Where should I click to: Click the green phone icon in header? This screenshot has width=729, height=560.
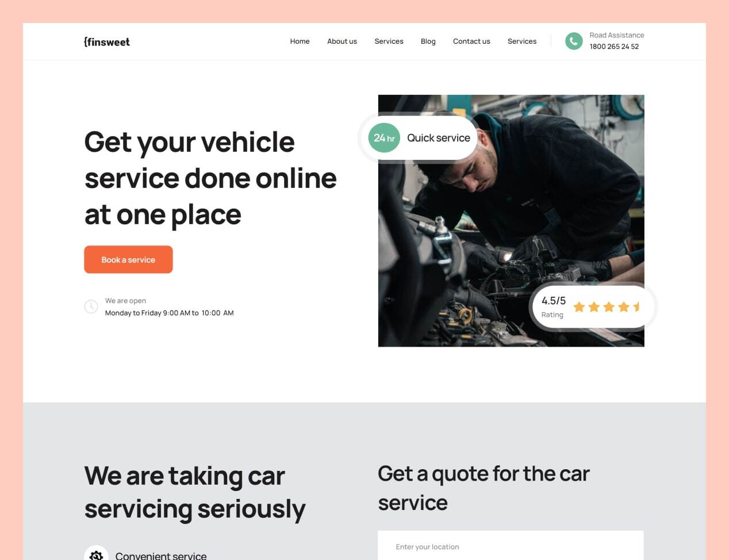coord(574,41)
